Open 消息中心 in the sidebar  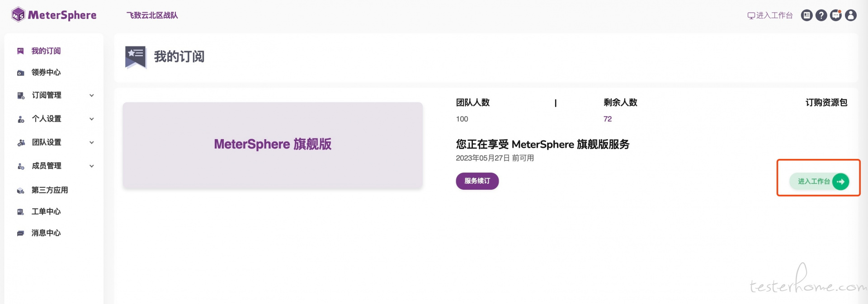click(46, 233)
